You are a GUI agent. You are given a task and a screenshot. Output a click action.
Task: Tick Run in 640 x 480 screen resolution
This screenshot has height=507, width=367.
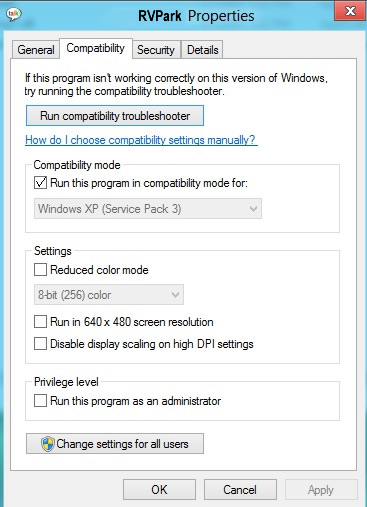click(40, 322)
